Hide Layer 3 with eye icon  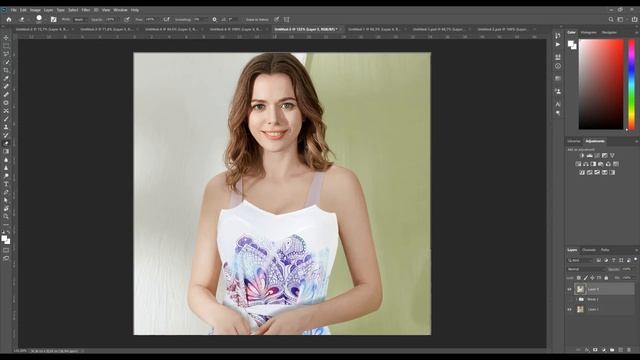click(569, 289)
